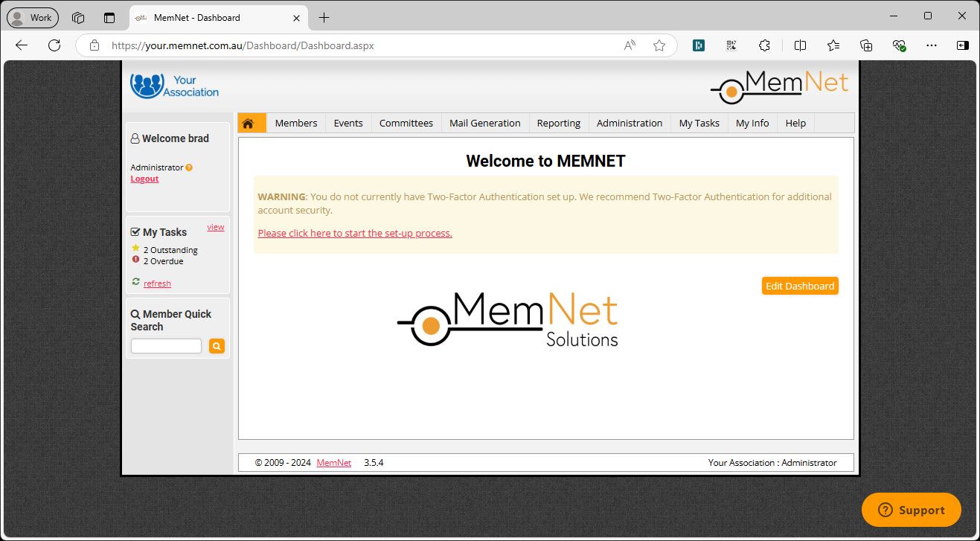Click the Home icon in the navigation bar

pyautogui.click(x=252, y=123)
